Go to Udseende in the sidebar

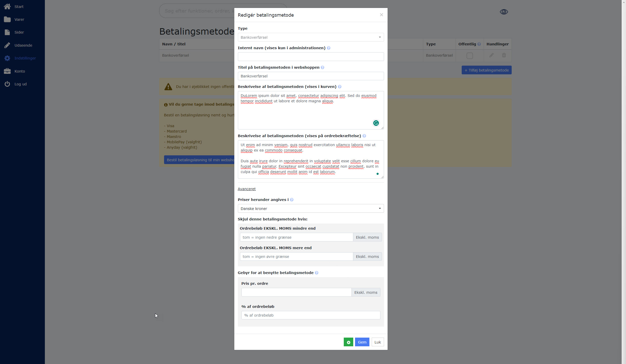coord(23,45)
